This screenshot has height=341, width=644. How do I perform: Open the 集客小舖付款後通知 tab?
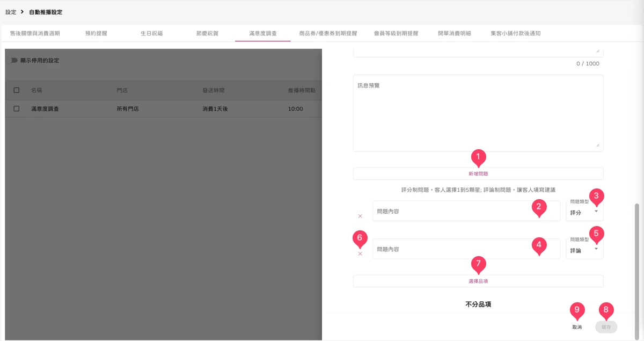(515, 33)
